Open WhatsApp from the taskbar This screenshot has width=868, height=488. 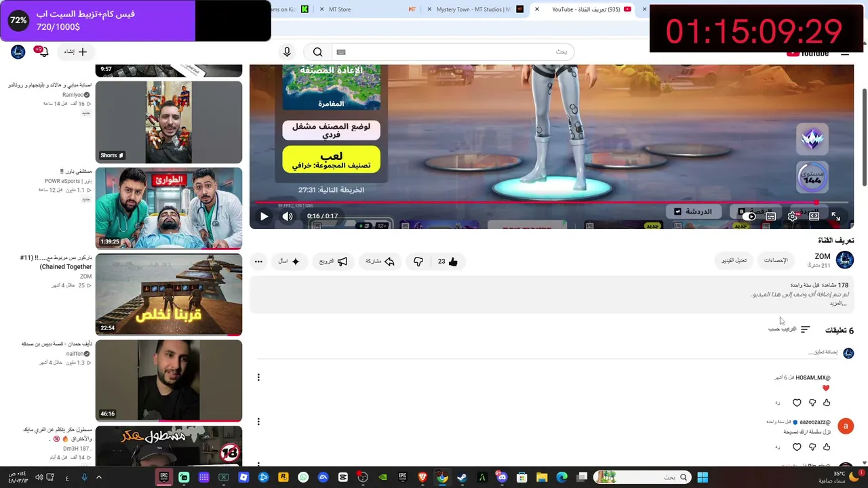click(x=303, y=477)
